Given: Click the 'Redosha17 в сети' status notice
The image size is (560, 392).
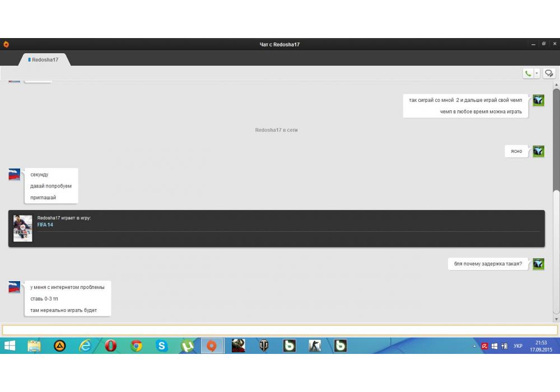Looking at the screenshot, I should click(x=276, y=130).
